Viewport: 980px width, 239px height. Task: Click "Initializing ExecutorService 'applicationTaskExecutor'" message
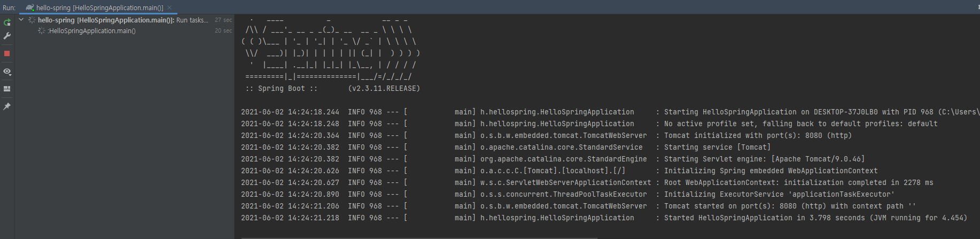(x=780, y=195)
